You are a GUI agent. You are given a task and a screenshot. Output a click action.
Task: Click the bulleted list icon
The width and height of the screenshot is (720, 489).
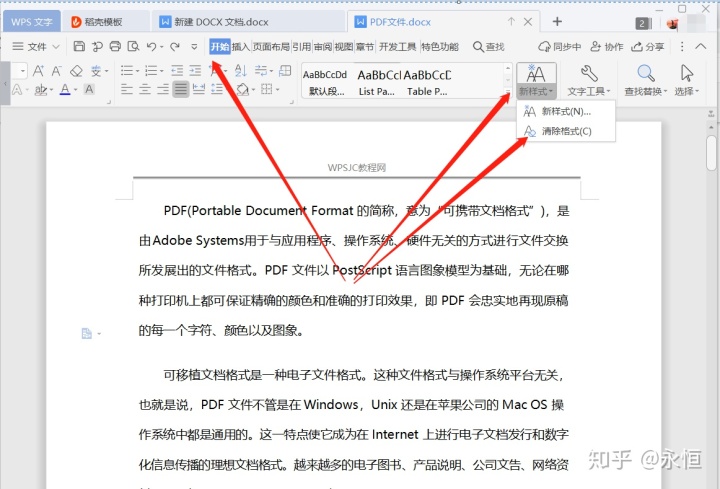(x=127, y=71)
